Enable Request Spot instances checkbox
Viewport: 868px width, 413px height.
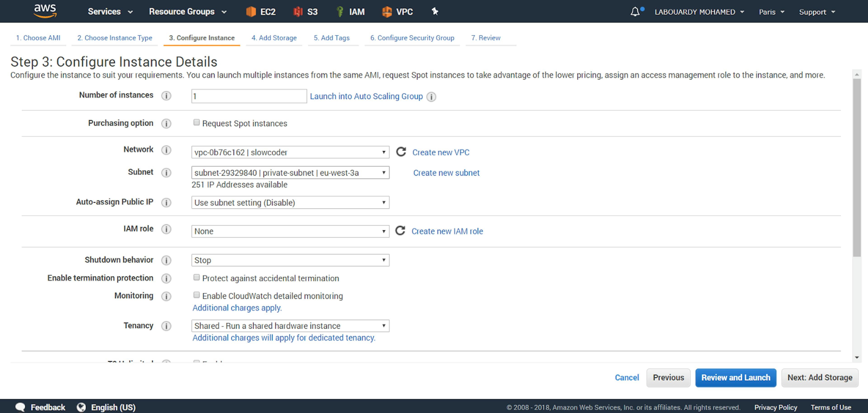coord(196,123)
